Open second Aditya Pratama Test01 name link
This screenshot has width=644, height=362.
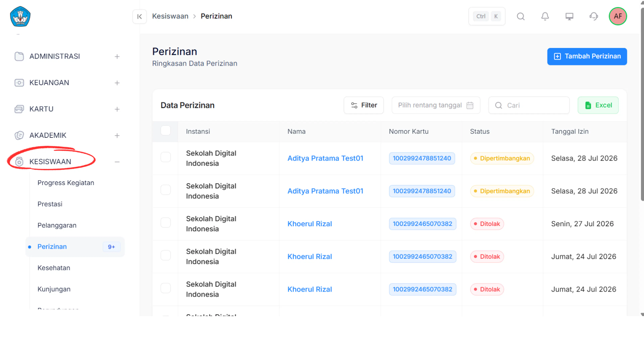coord(325,191)
